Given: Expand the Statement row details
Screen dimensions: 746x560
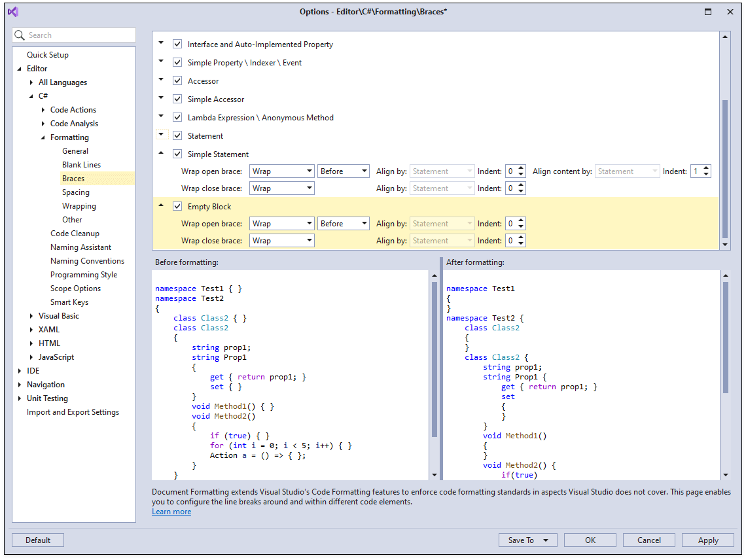Looking at the screenshot, I should point(160,136).
